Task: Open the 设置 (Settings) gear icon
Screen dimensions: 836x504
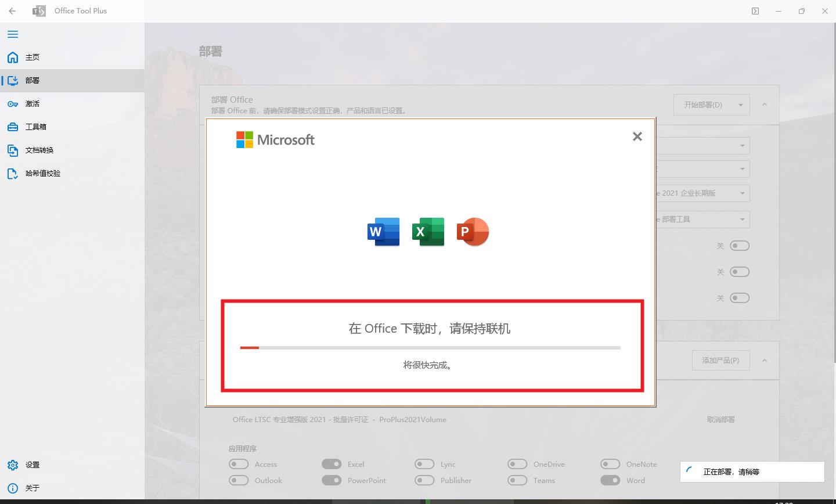Action: [12, 465]
